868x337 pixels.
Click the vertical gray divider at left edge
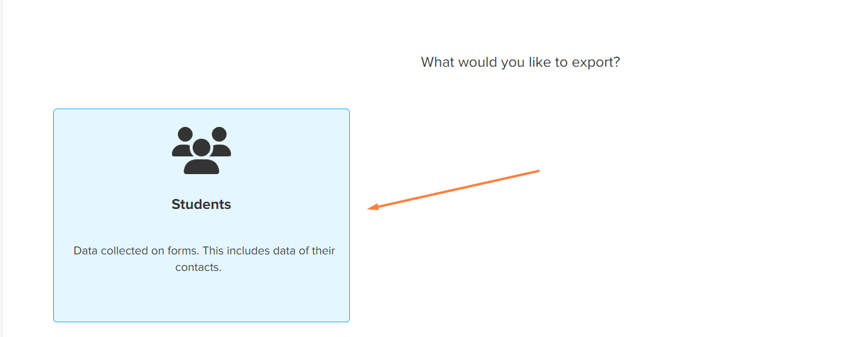(2, 168)
